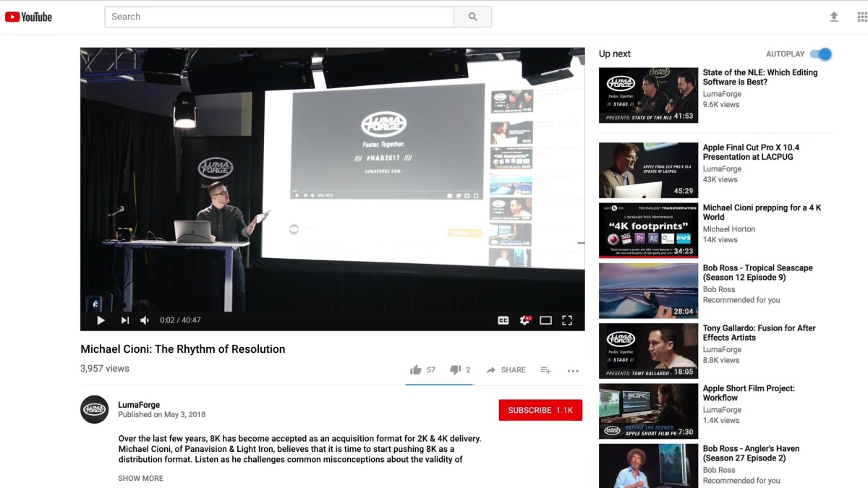Image resolution: width=868 pixels, height=488 pixels.
Task: Click the search magnifier button
Action: [472, 17]
